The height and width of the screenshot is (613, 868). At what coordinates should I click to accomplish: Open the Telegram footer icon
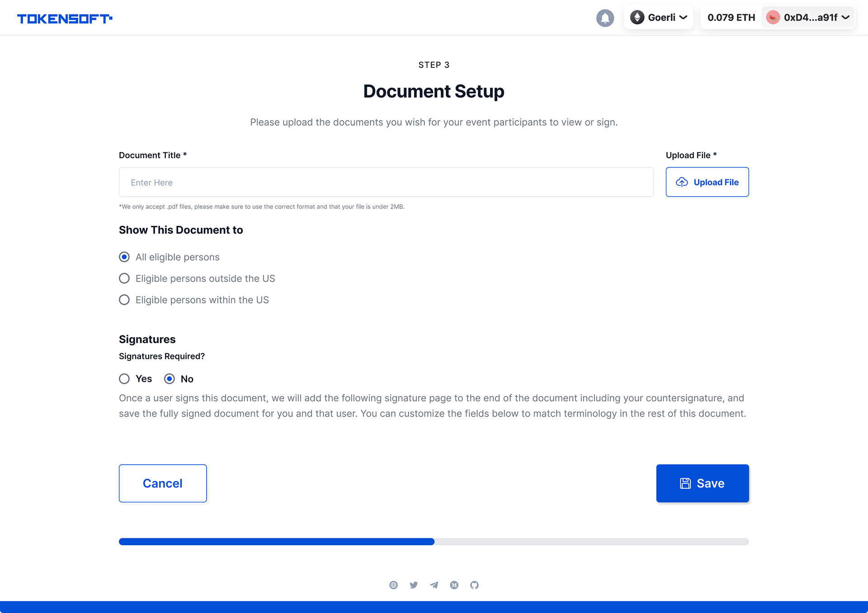[x=434, y=585]
